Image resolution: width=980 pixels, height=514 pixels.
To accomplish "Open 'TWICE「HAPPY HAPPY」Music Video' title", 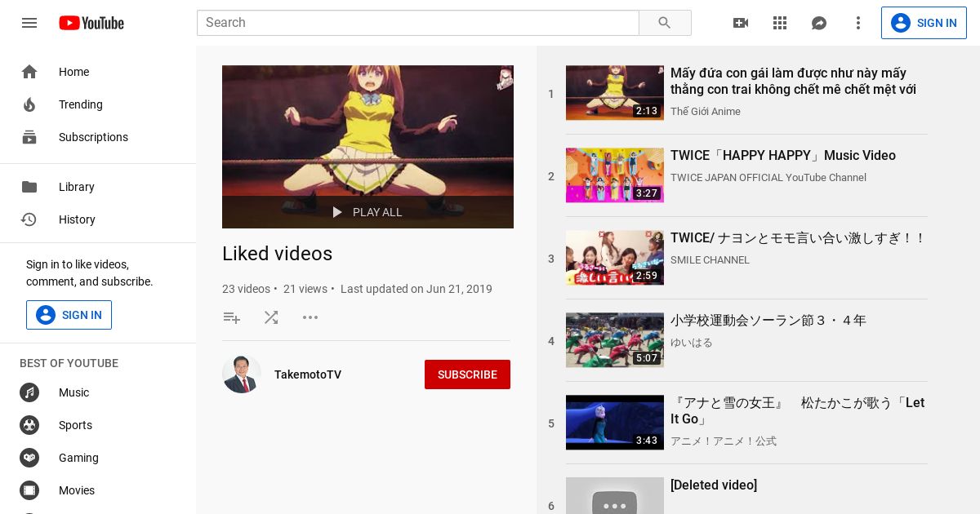I will (783, 156).
